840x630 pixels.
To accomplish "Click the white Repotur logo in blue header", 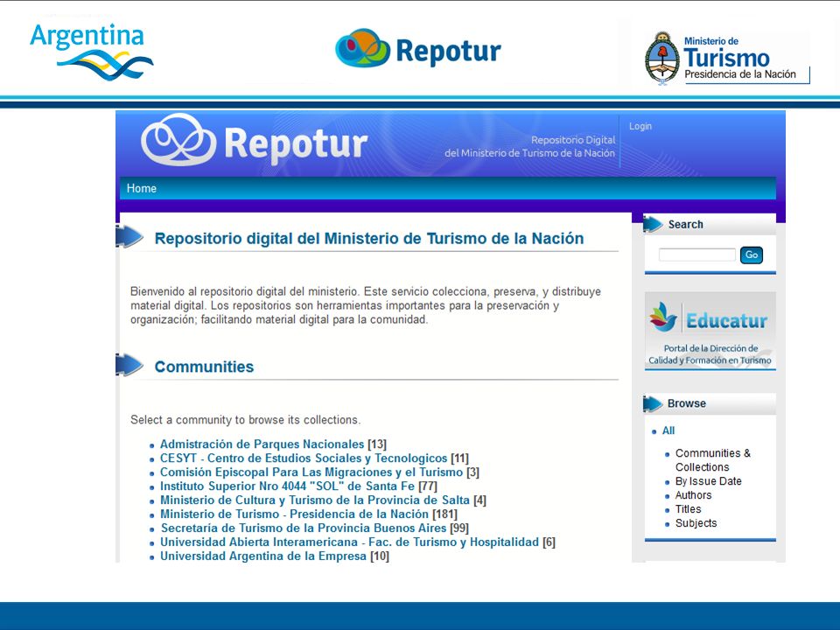I will (255, 140).
